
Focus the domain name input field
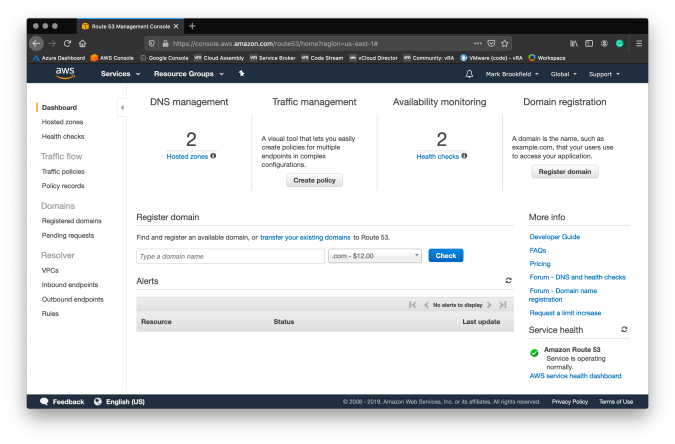pos(230,256)
